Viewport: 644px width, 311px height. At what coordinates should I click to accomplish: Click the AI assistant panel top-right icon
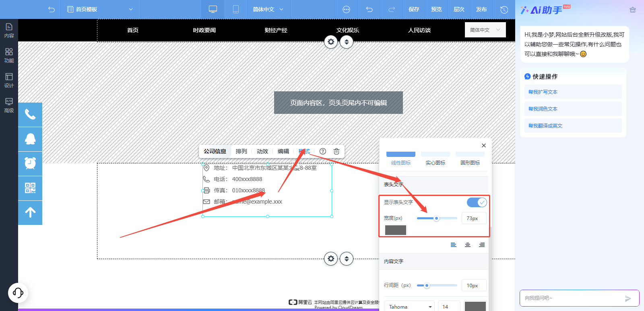[633, 10]
